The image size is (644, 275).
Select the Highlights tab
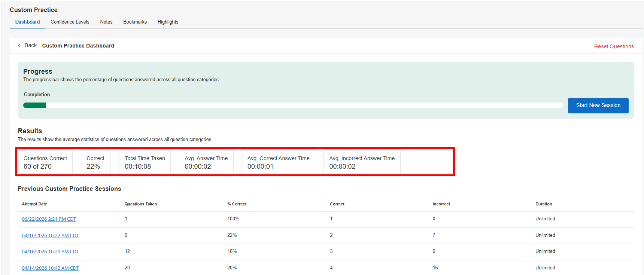click(x=168, y=22)
